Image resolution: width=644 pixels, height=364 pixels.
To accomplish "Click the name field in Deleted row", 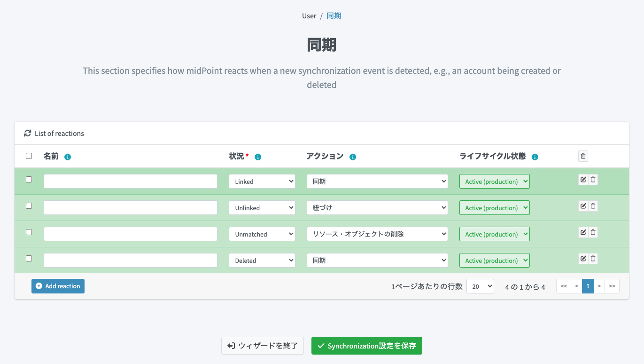I will tap(131, 261).
